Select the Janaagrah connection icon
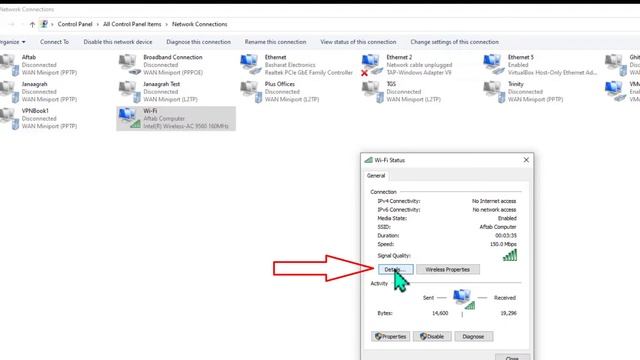The height and width of the screenshot is (360, 640). [9, 92]
